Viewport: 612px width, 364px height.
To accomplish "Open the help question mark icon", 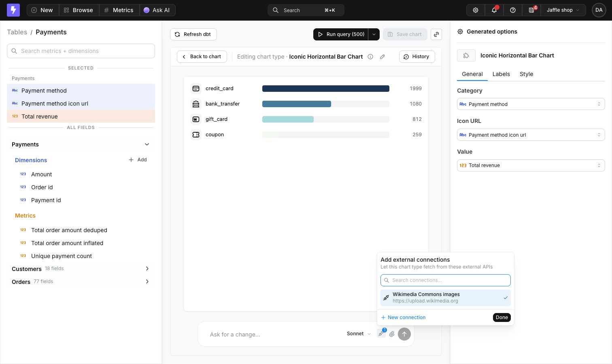I will tap(513, 10).
